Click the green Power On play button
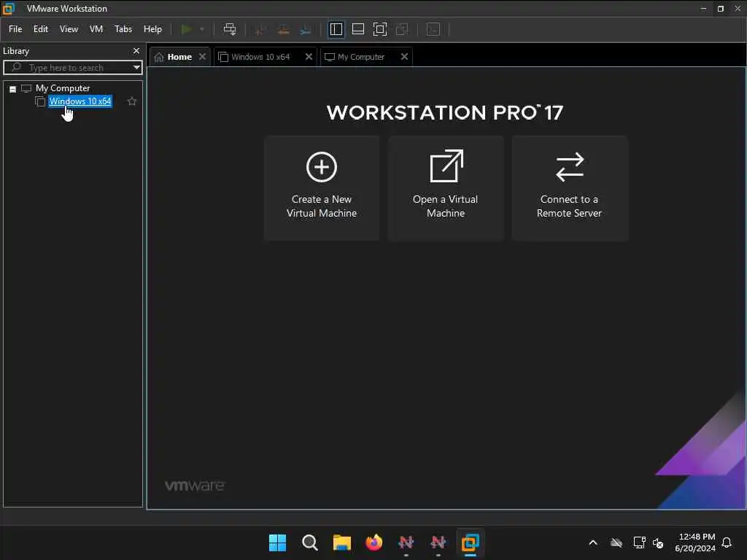The width and height of the screenshot is (747, 560). pyautogui.click(x=187, y=29)
